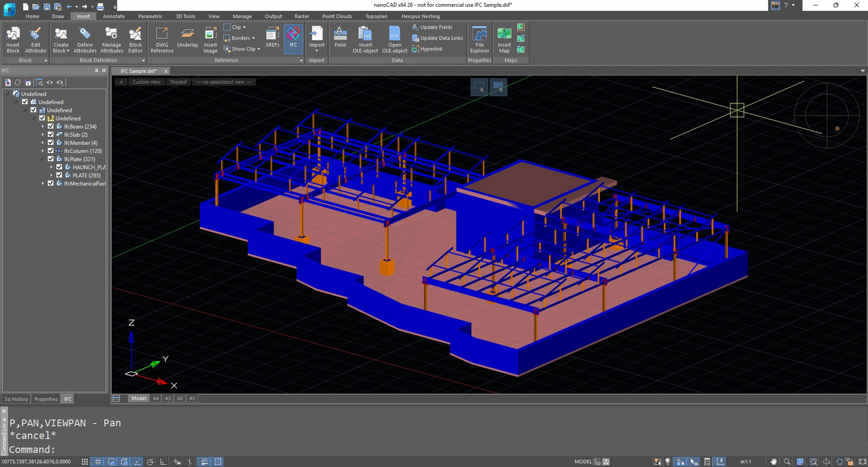
Task: Click the Field tool icon
Action: point(340,37)
